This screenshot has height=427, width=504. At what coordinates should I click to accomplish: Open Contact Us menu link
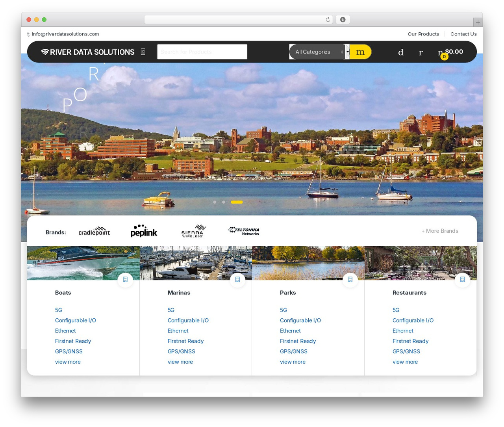[463, 34]
